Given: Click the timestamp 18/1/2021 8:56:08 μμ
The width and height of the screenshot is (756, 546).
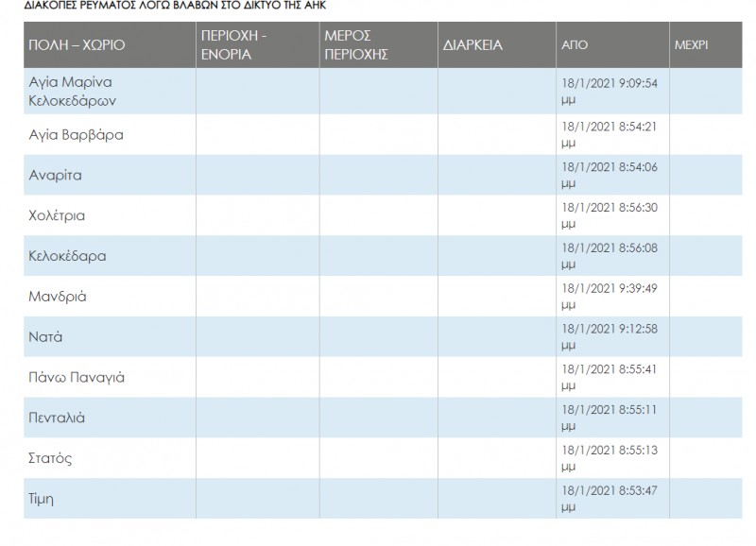Looking at the screenshot, I should (x=610, y=256).
